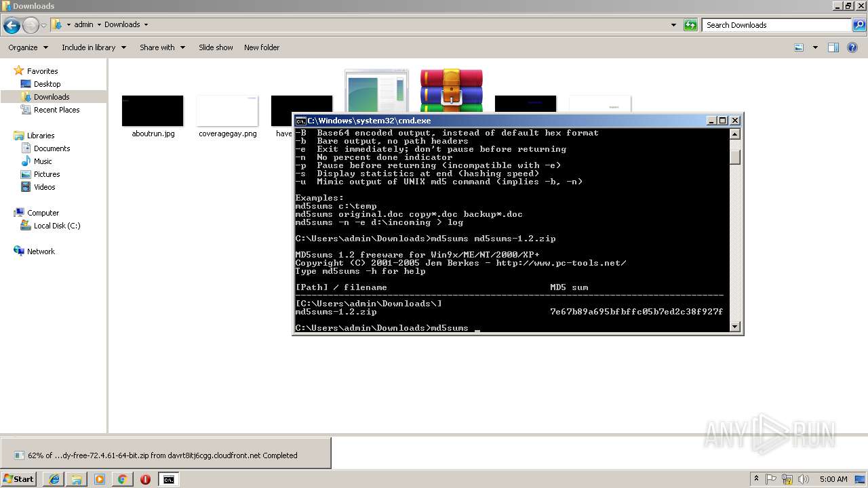The image size is (868, 488).
Task: Select the WinRAR archive file icon
Action: pyautogui.click(x=451, y=90)
